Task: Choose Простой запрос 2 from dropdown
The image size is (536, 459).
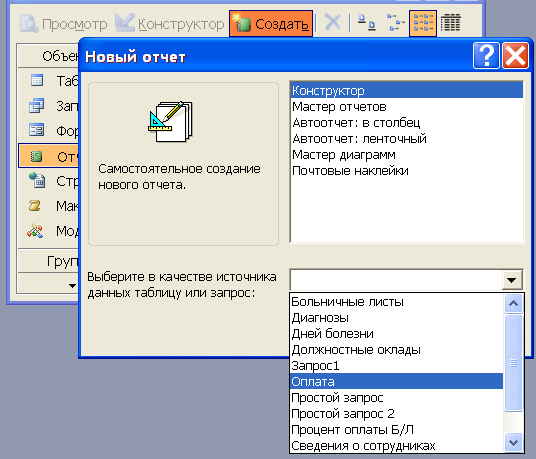Action: point(397,414)
